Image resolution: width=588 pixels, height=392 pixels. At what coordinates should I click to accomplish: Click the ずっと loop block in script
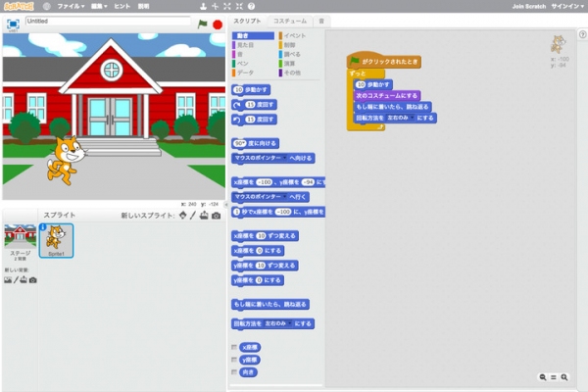coord(358,73)
